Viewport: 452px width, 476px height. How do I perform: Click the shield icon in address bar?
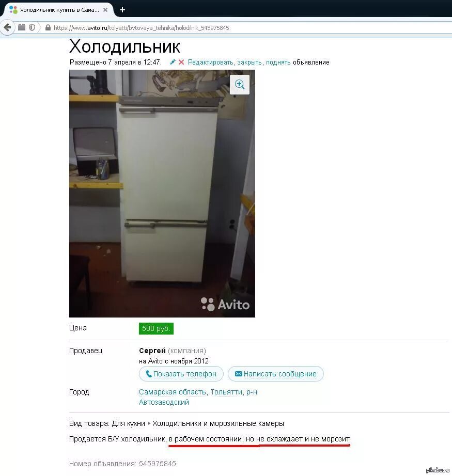coord(32,28)
